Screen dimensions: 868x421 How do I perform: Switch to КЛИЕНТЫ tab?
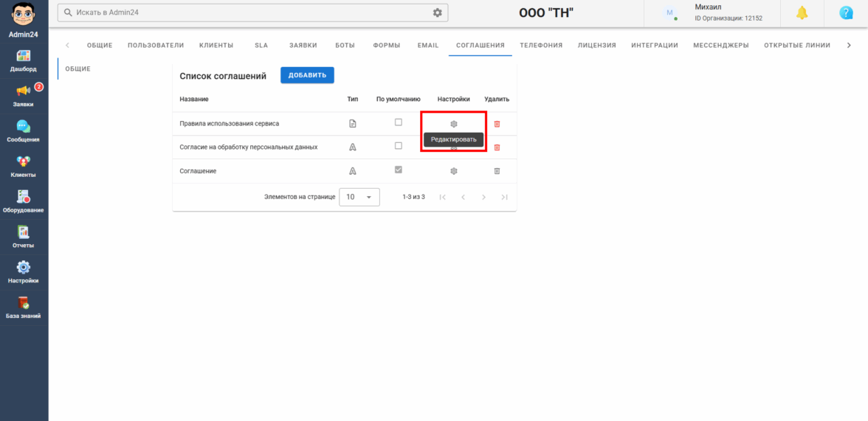(x=216, y=46)
